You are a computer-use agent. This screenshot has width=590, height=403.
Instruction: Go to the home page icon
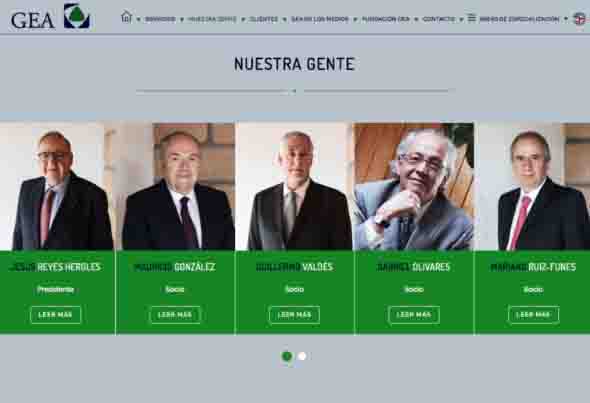click(126, 17)
